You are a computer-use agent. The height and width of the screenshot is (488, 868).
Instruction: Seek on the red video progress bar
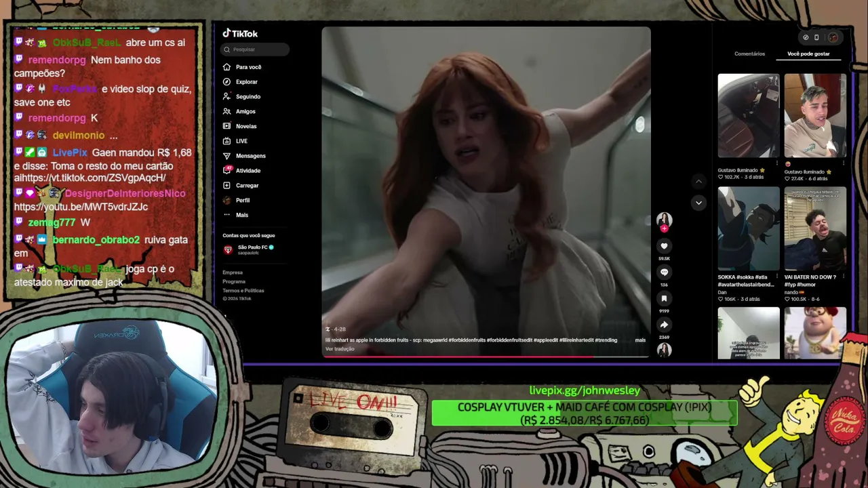point(486,357)
